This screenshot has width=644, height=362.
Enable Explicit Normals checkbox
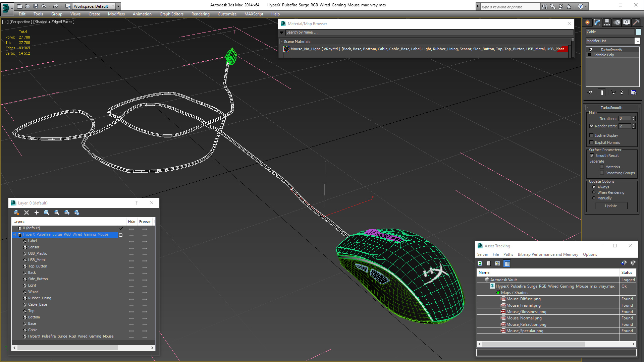592,142
